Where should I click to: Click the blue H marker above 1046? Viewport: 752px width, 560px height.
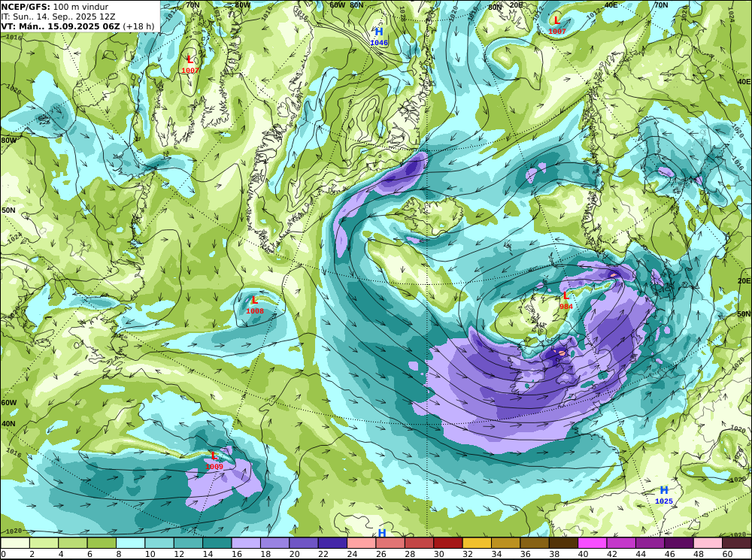click(x=379, y=32)
